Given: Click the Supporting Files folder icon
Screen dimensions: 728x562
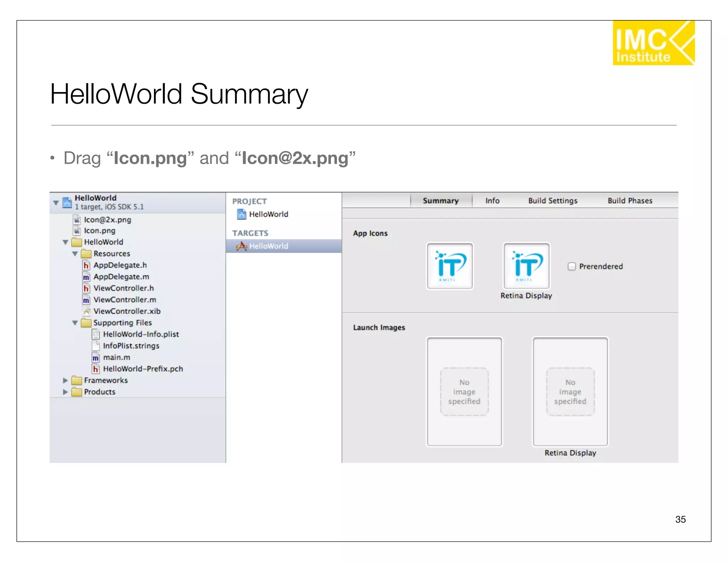Looking at the screenshot, I should click(x=86, y=323).
